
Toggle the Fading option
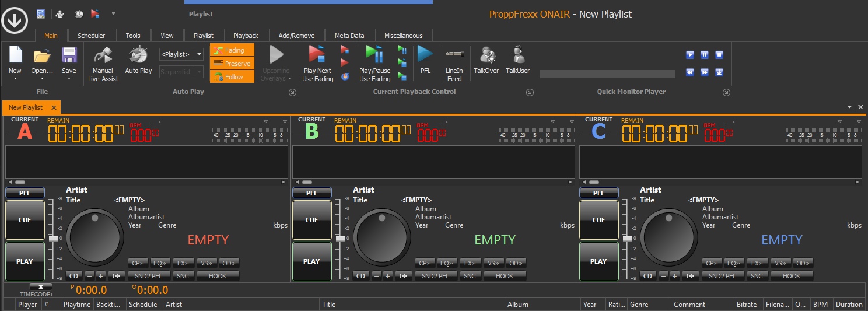coord(232,50)
